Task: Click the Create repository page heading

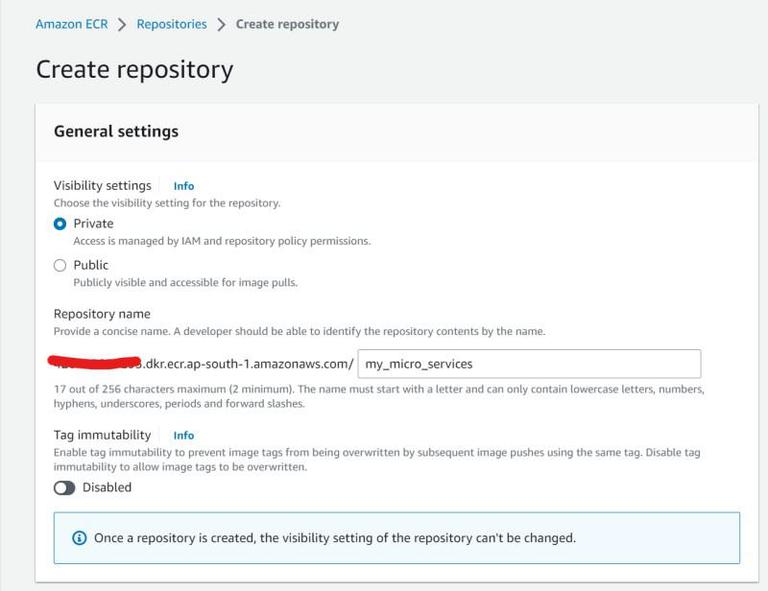Action: point(135,69)
